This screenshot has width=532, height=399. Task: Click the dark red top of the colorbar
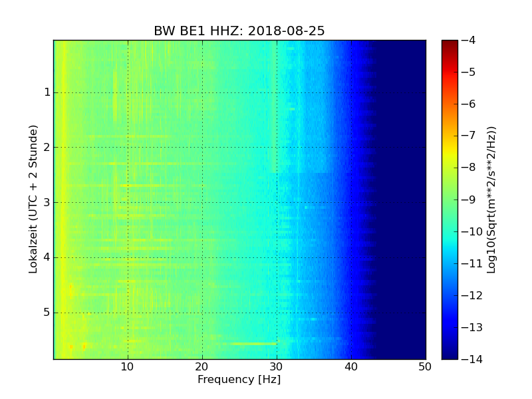[x=450, y=44]
